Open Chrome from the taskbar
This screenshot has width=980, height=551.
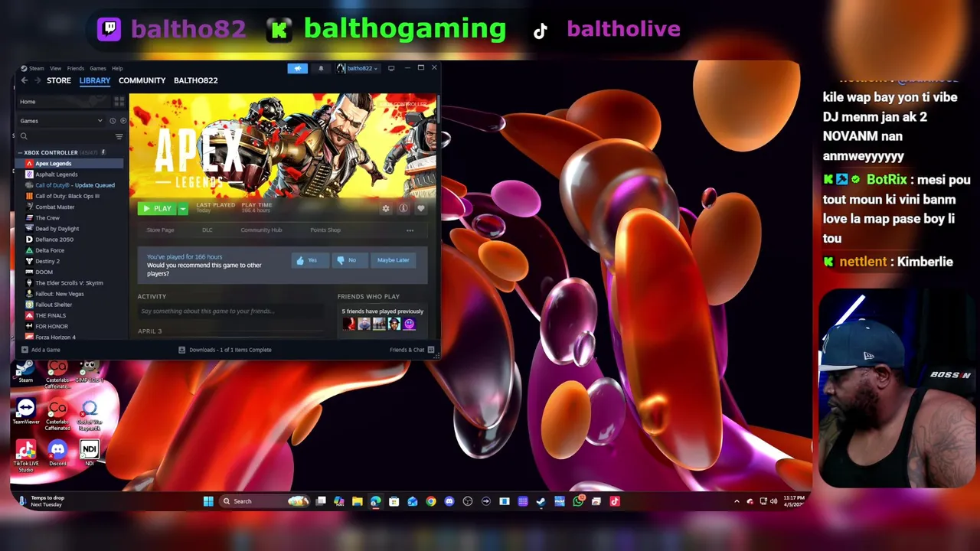431,501
